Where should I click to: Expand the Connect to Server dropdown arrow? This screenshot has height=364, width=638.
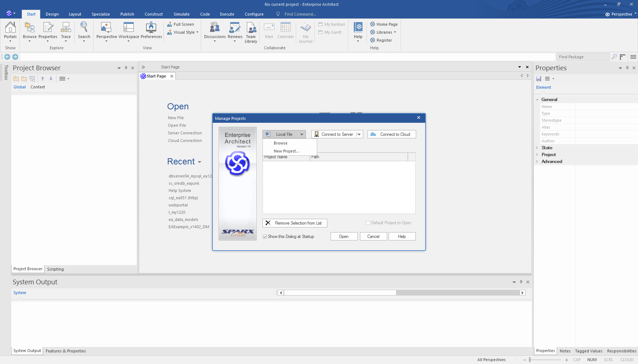pos(359,134)
